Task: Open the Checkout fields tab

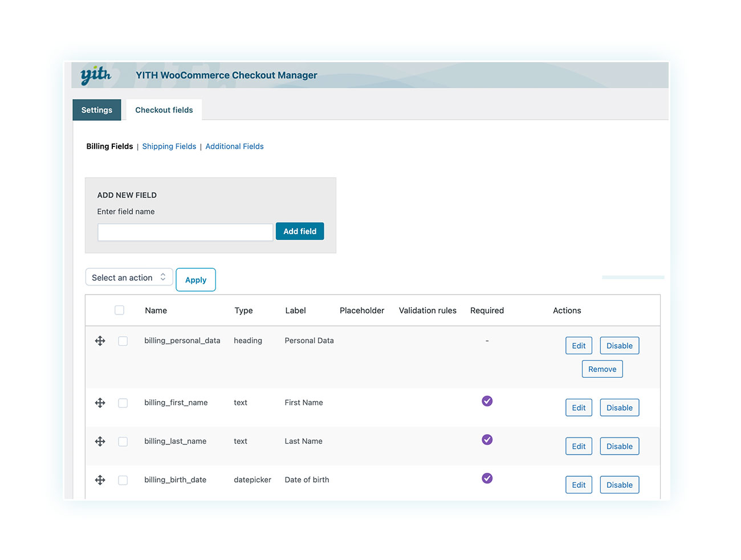Action: [164, 110]
